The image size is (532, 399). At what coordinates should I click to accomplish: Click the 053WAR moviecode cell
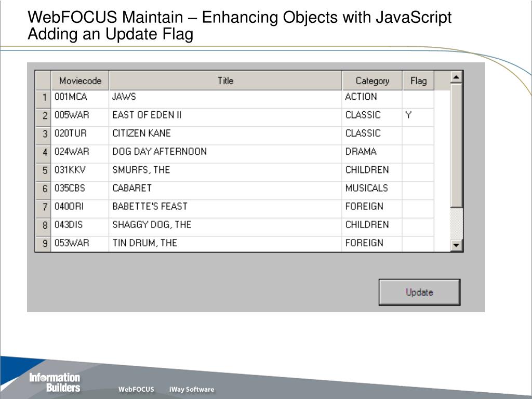click(80, 244)
